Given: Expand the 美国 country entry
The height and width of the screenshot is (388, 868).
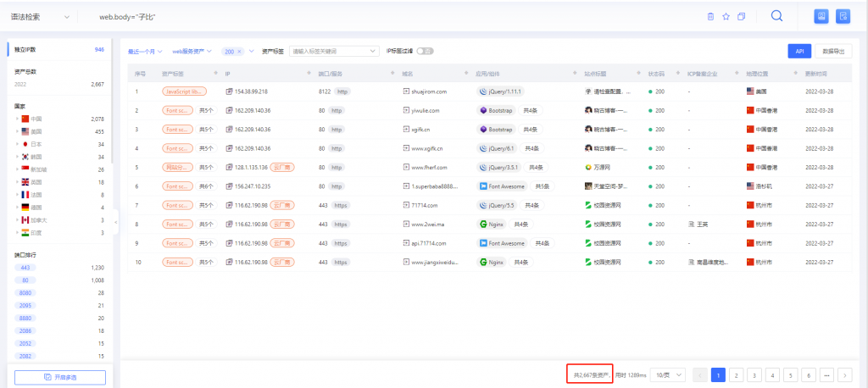Looking at the screenshot, I should click(17, 131).
